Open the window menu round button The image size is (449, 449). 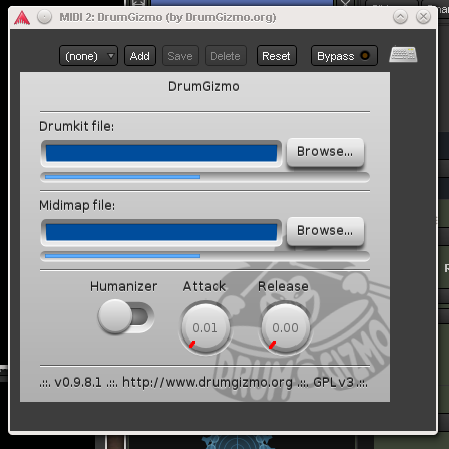(44, 17)
